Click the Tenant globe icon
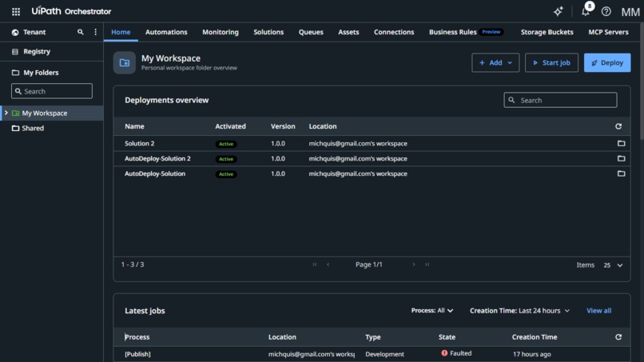This screenshot has width=644, height=362. click(15, 32)
